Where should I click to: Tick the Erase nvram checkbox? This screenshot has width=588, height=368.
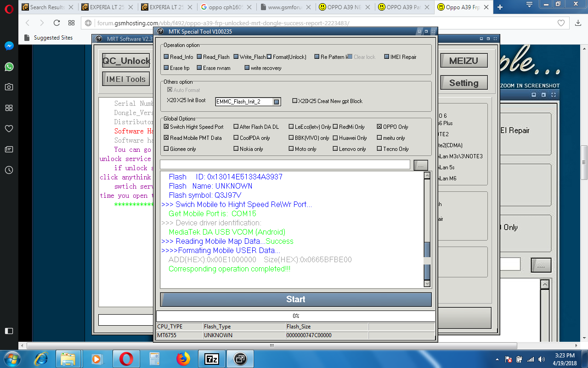[x=199, y=68]
